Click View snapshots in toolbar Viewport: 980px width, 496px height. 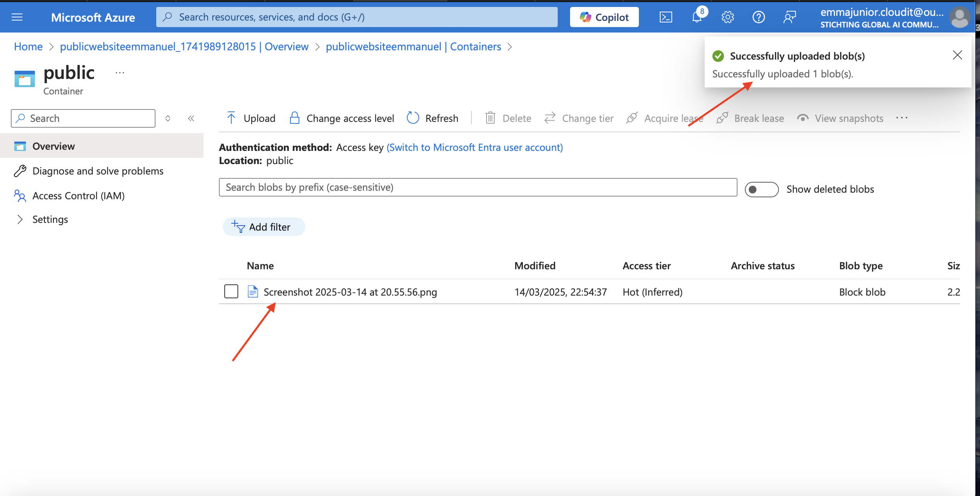pos(840,118)
